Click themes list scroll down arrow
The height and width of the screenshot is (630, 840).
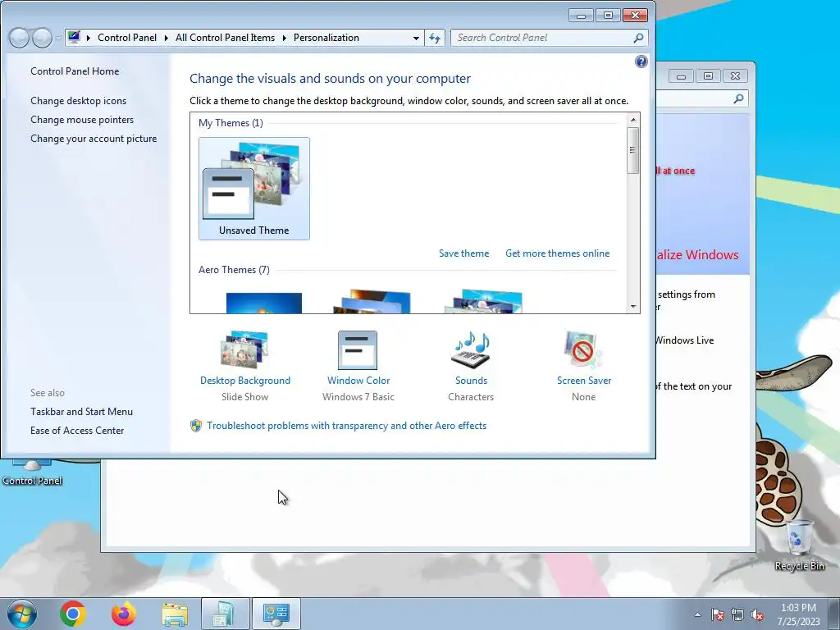633,307
